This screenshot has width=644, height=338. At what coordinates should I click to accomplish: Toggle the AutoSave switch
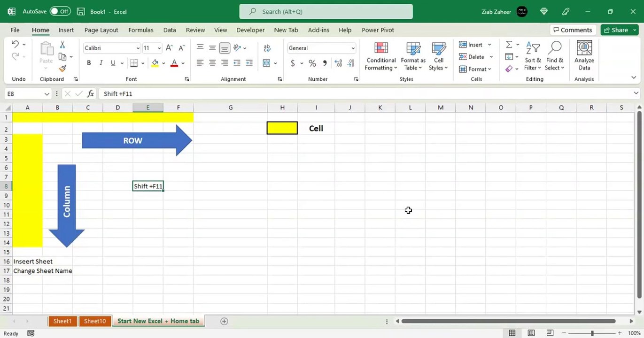click(x=60, y=11)
